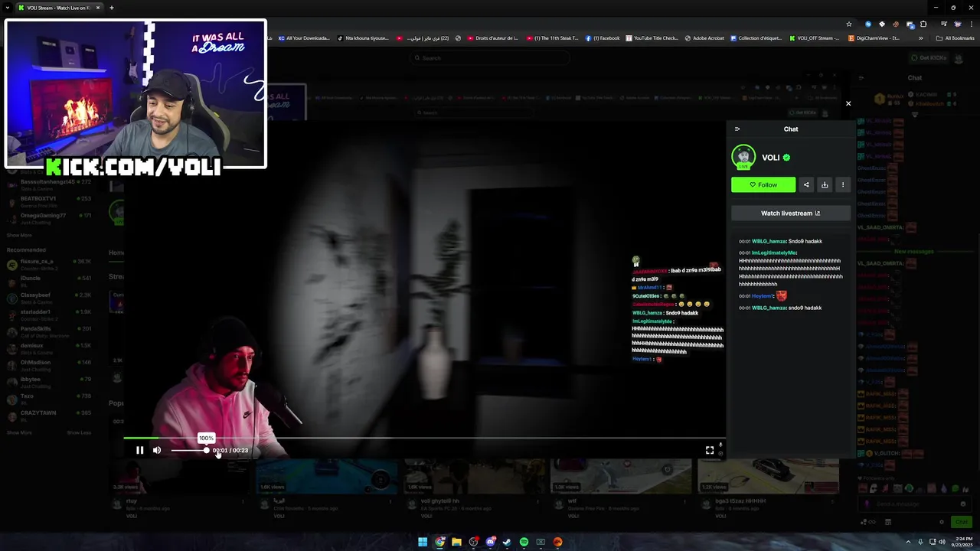Image resolution: width=980 pixels, height=551 pixels.
Task: Open the BEATBOXTV1 sidebar channel
Action: pos(49,201)
